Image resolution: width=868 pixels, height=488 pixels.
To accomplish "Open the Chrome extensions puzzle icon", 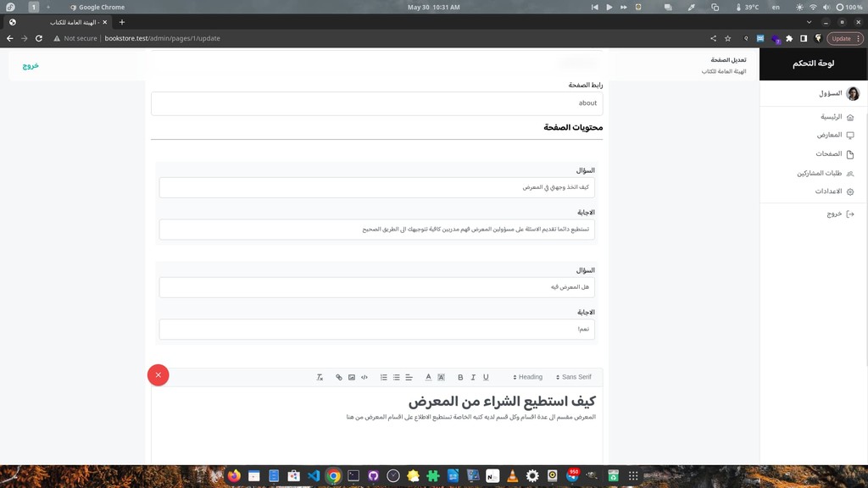I will (x=789, y=38).
